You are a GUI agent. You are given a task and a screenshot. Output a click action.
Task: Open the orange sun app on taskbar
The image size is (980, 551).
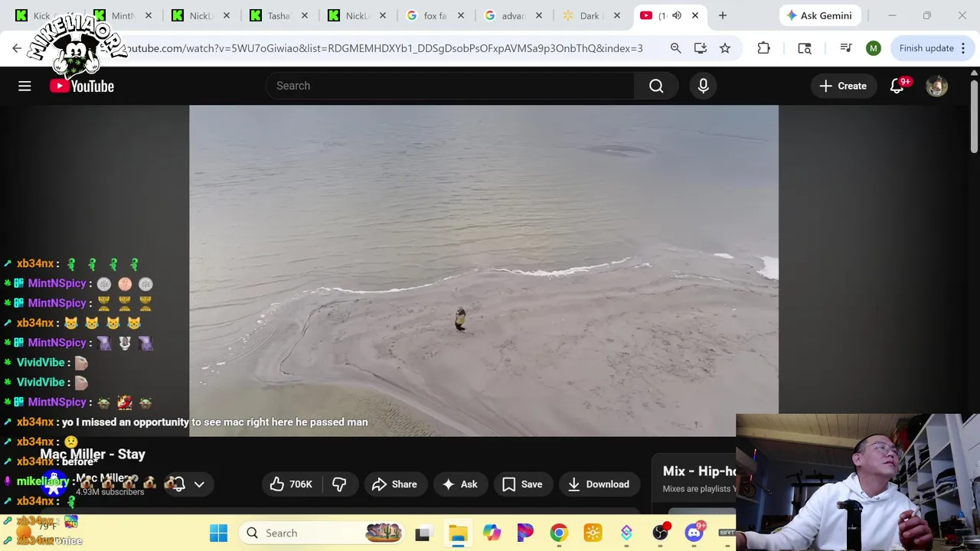click(593, 533)
